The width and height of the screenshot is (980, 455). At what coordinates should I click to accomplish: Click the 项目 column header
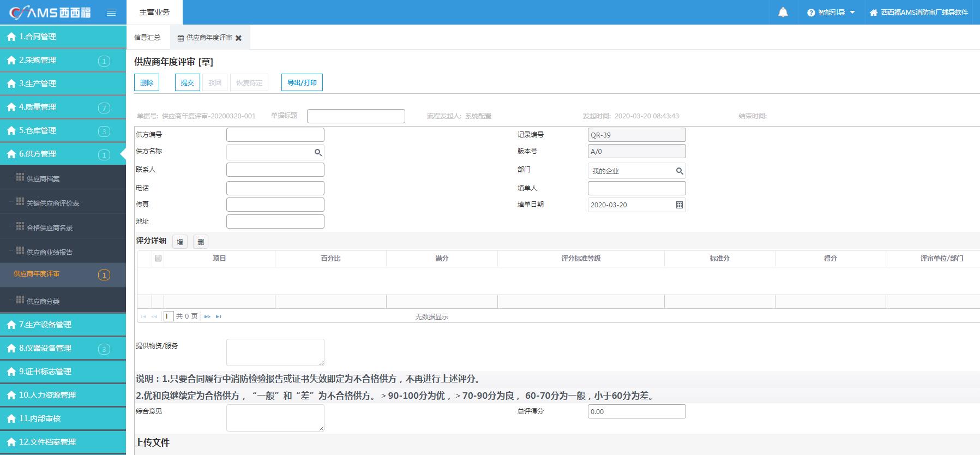219,259
